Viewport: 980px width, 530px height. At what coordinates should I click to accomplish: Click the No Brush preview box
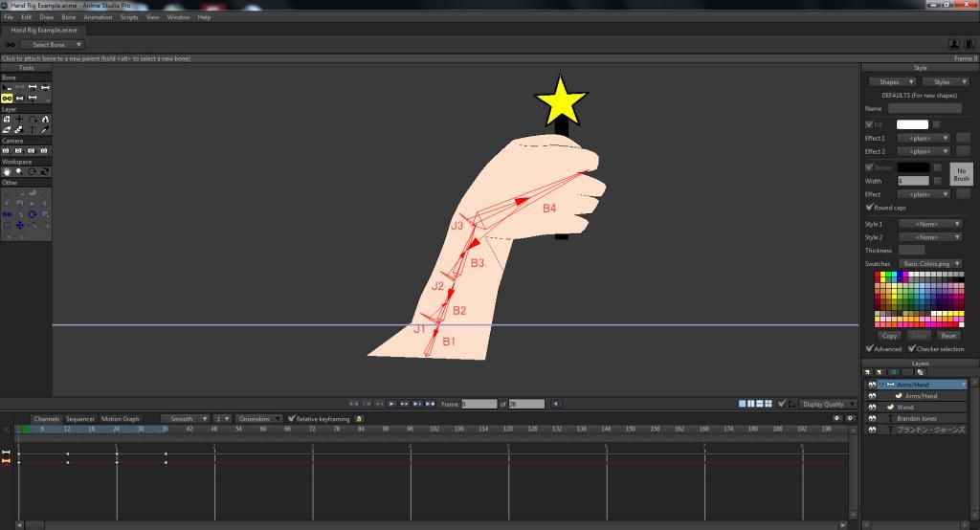(961, 173)
